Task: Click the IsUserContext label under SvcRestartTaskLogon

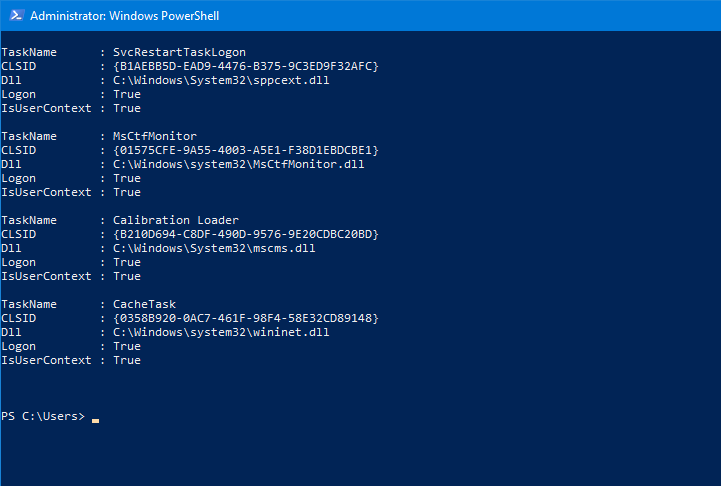Action: [x=46, y=108]
